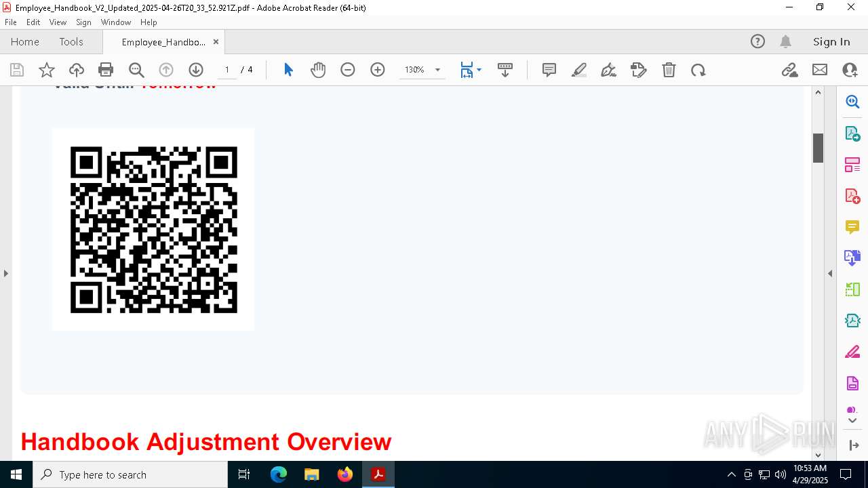Click the vertical scrollbar thumb
The width and height of the screenshot is (868, 488).
(818, 148)
